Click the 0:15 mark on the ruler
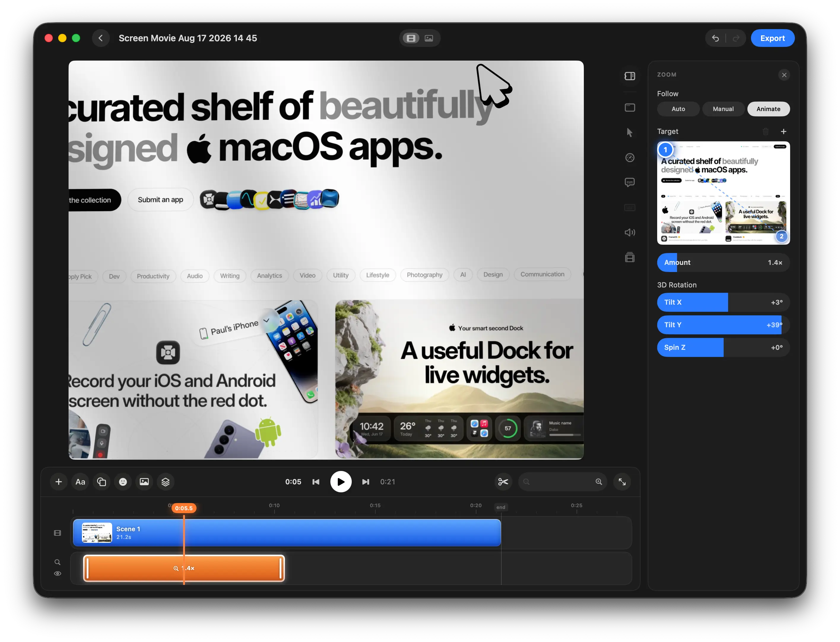 (375, 506)
